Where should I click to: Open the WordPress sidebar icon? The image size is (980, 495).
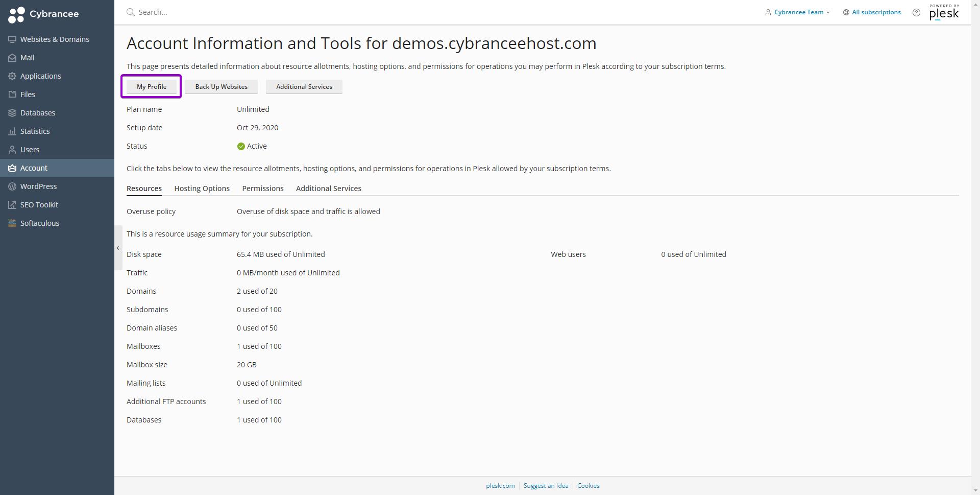(x=12, y=186)
